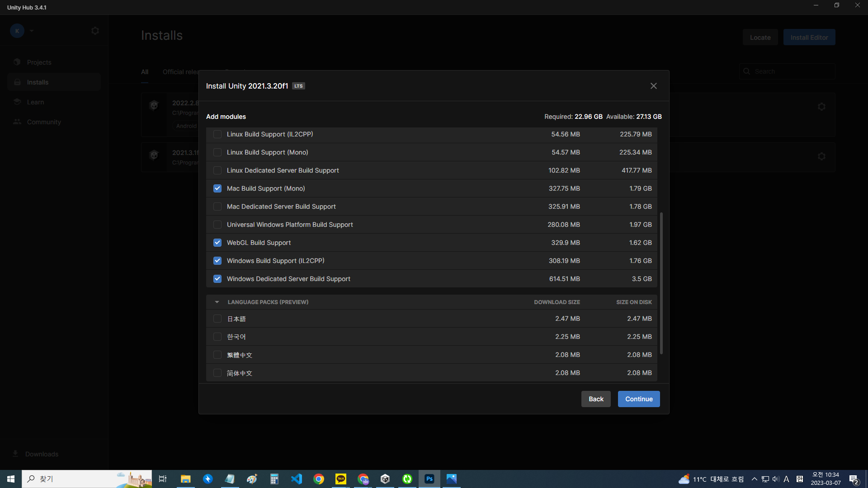Image resolution: width=868 pixels, height=488 pixels.
Task: Open the notification center icon
Action: coord(854,479)
